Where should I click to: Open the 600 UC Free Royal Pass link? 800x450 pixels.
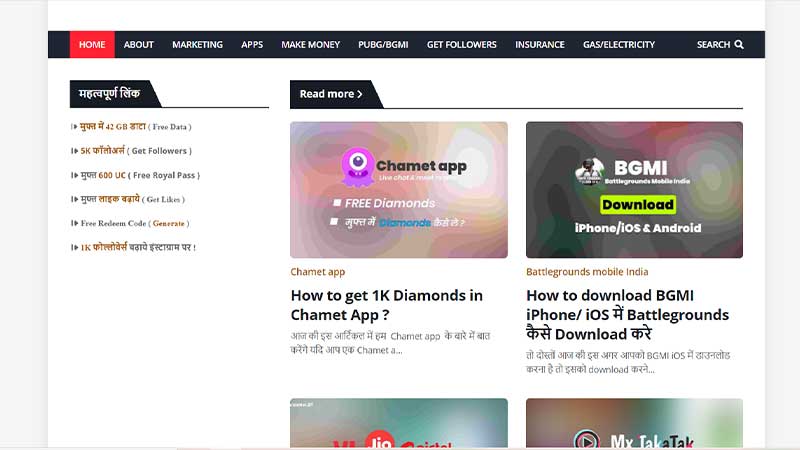[x=140, y=175]
